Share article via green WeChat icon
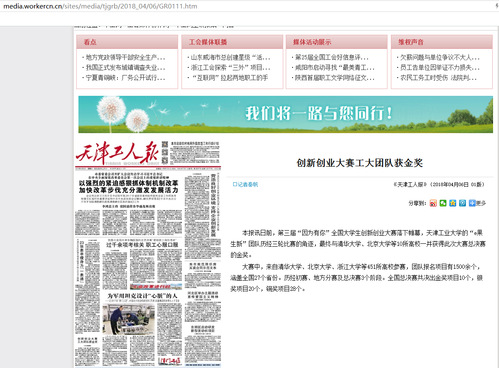The height and width of the screenshot is (368, 499). click(443, 203)
